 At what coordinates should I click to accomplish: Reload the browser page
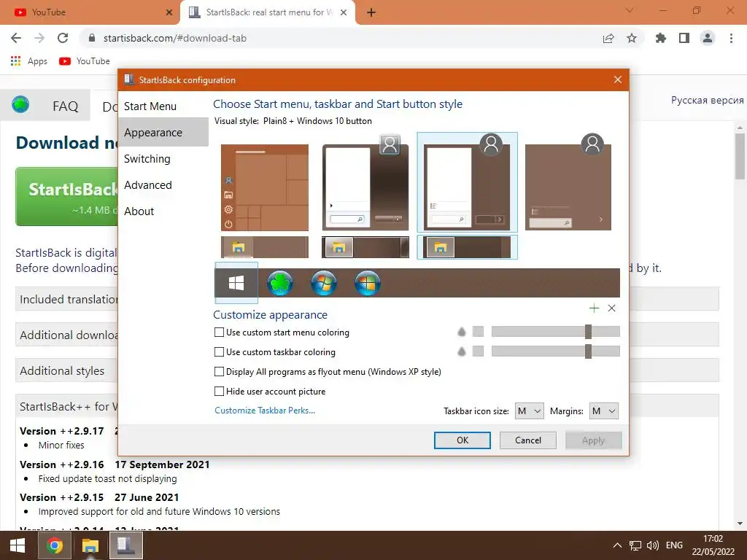point(63,38)
